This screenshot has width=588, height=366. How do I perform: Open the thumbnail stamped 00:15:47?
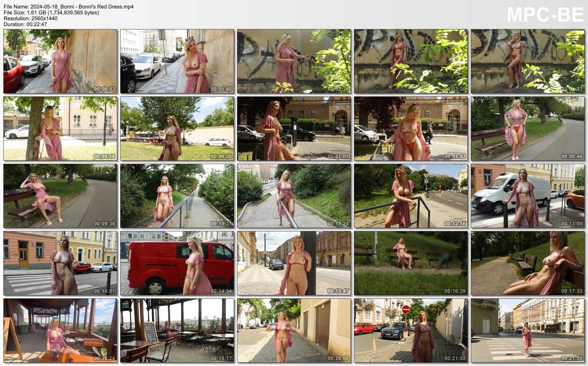(294, 263)
